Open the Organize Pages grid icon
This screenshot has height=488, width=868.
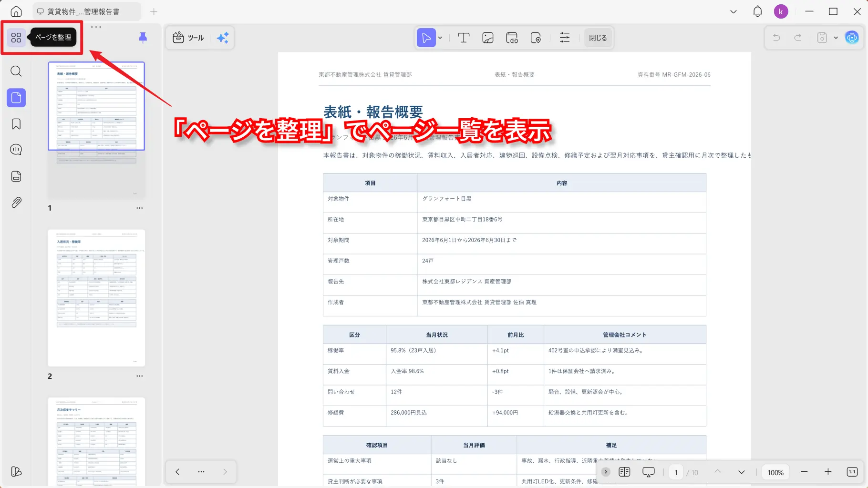pyautogui.click(x=16, y=38)
